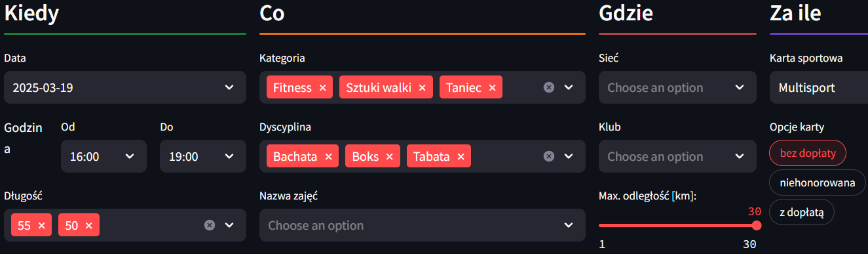
Task: Open the Data date dropdown
Action: coord(125,87)
